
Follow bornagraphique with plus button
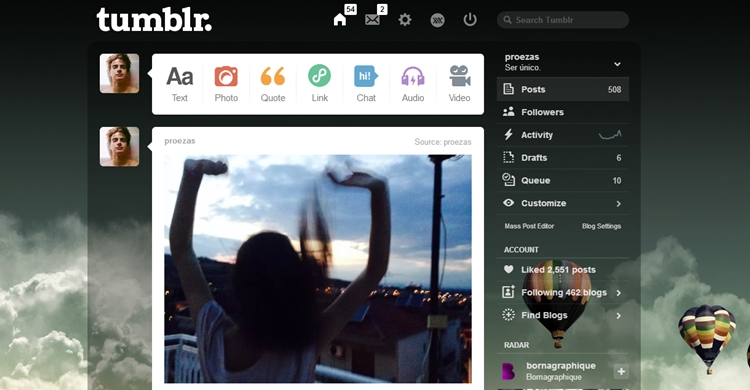(x=621, y=371)
